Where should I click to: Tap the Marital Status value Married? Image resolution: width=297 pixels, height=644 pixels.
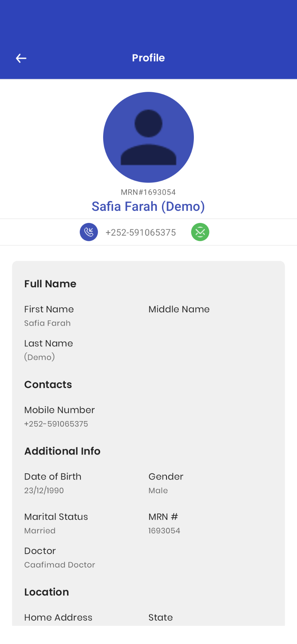(40, 531)
